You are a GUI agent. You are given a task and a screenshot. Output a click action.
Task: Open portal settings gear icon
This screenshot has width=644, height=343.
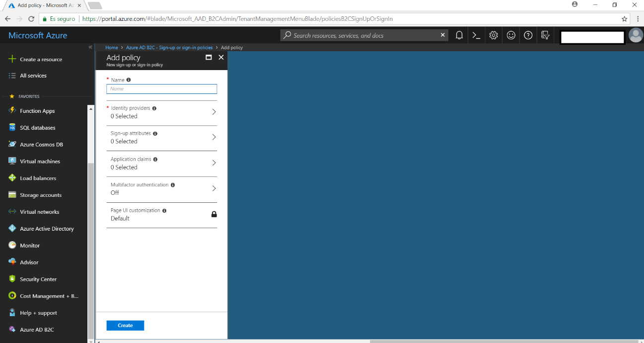click(x=494, y=35)
